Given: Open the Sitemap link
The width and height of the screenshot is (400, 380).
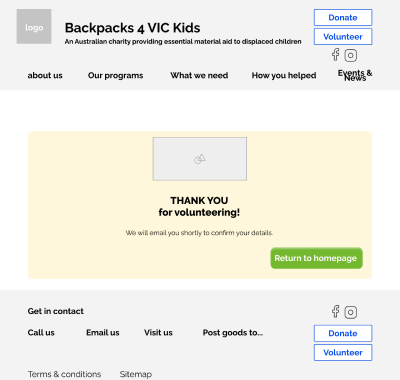Looking at the screenshot, I should tap(136, 375).
